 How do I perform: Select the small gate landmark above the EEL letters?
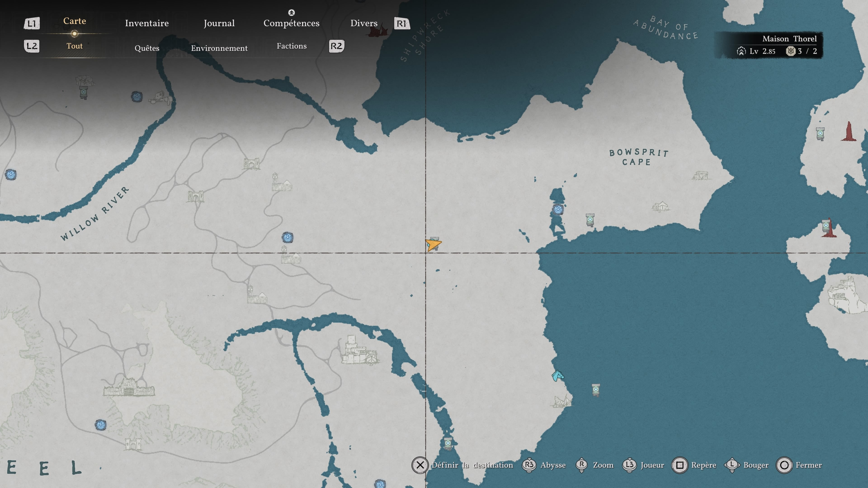(133, 444)
